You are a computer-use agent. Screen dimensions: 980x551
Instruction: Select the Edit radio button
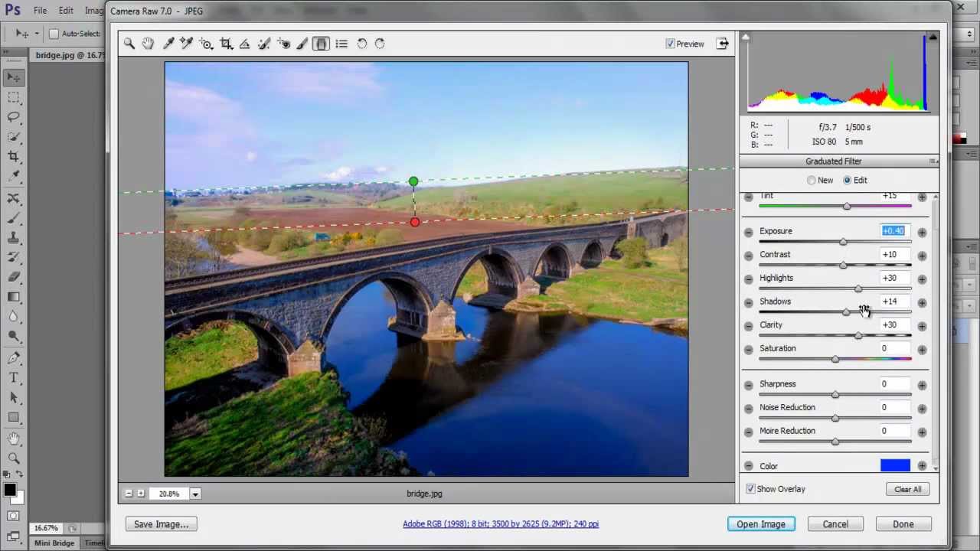click(847, 181)
